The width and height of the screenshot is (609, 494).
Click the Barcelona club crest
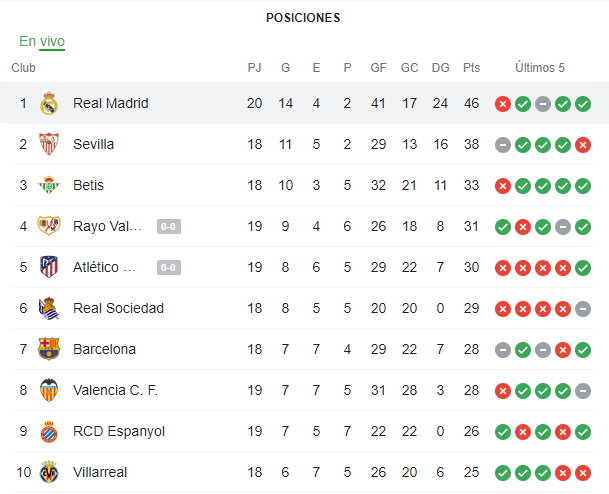(x=49, y=349)
